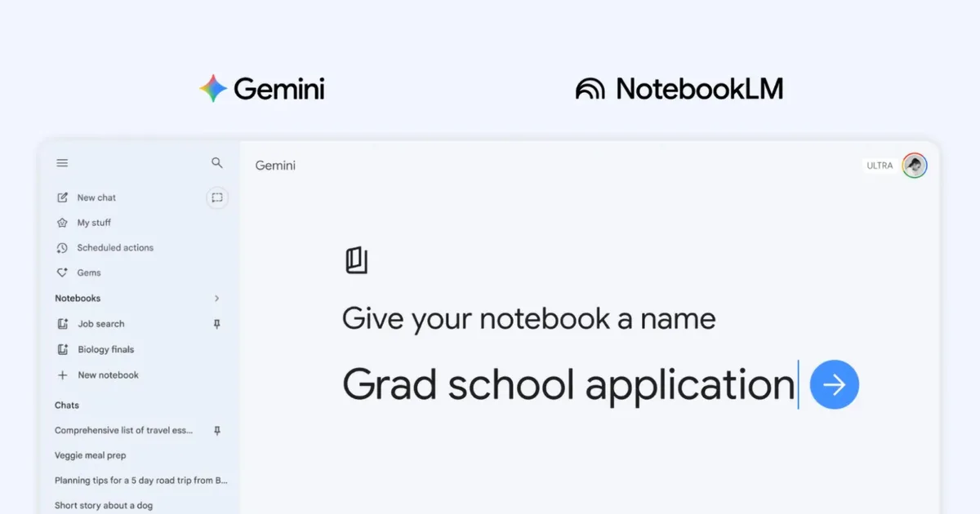This screenshot has height=514, width=980.
Task: Select the Gems icon in the sidebar
Action: click(62, 273)
